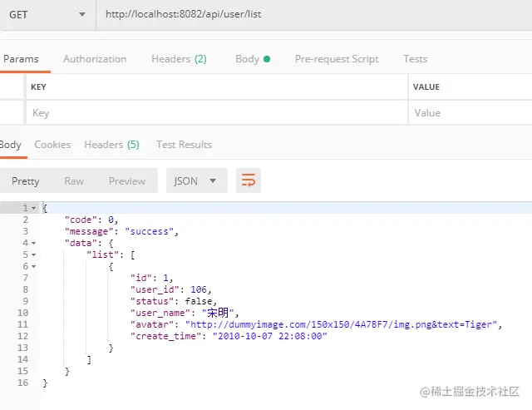Click the user_id value 106
The width and height of the screenshot is (532, 410).
199,289
